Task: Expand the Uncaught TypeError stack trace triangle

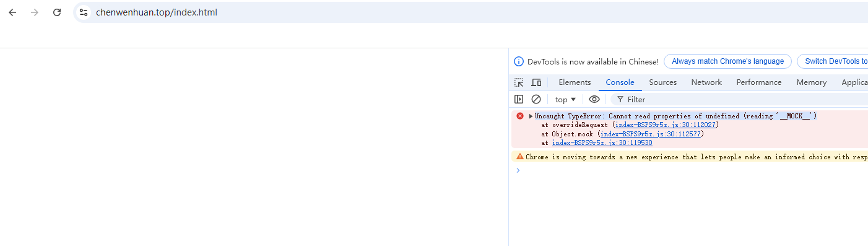Action: coord(531,116)
